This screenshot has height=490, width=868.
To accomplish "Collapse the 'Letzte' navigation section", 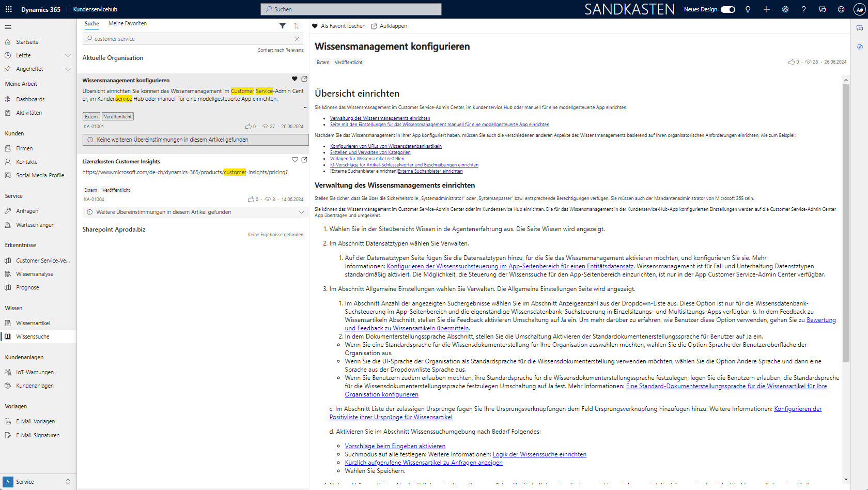I will [x=68, y=55].
